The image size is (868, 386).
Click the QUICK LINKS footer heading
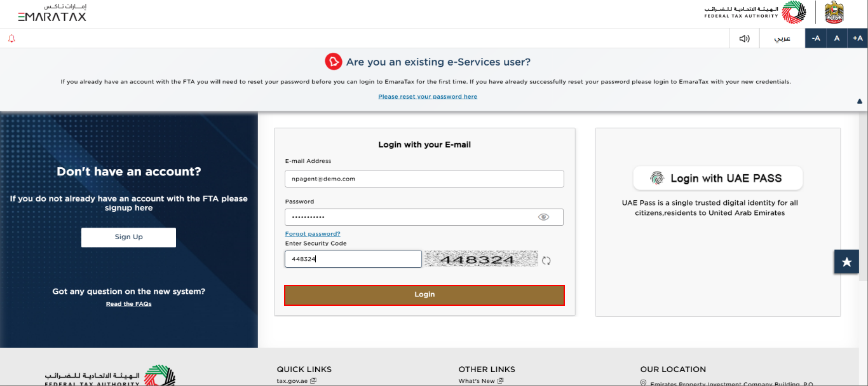304,369
